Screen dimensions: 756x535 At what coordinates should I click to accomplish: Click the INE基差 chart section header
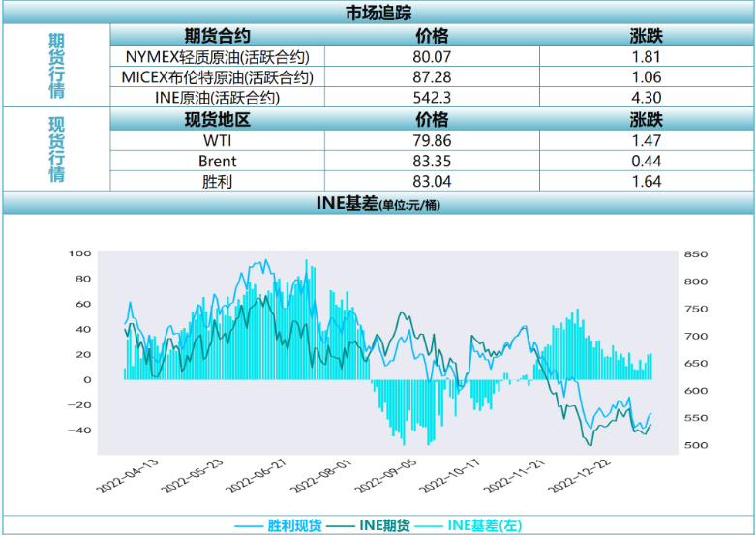click(x=378, y=203)
